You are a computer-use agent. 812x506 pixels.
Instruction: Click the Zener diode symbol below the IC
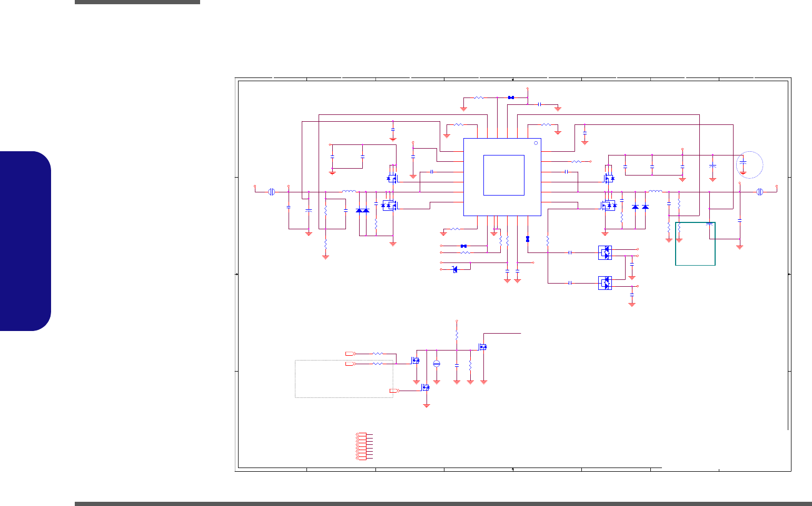click(455, 269)
